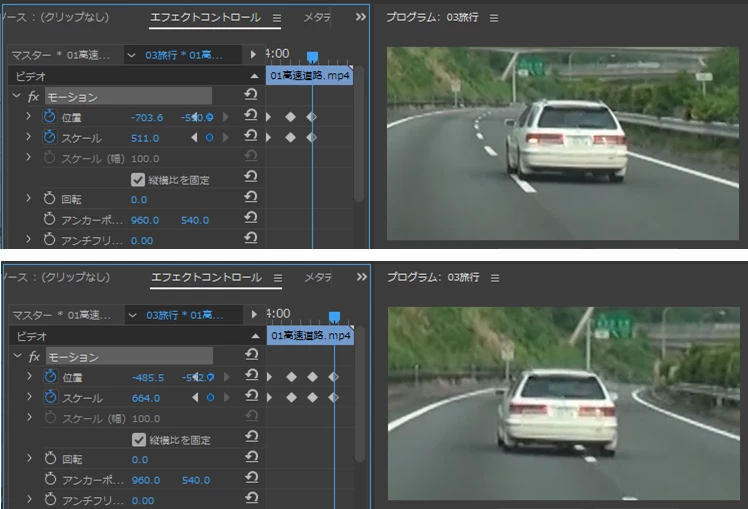This screenshot has height=509, width=748.
Task: Open the エフェクトコントロール panel menu in the scale 664.0 panel
Action: pos(278,278)
